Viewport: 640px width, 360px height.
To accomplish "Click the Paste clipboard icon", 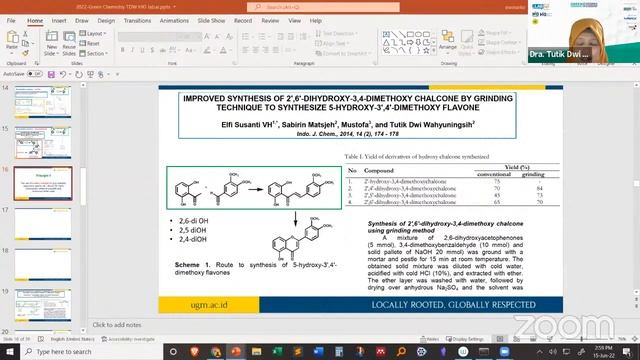I will tap(12, 38).
